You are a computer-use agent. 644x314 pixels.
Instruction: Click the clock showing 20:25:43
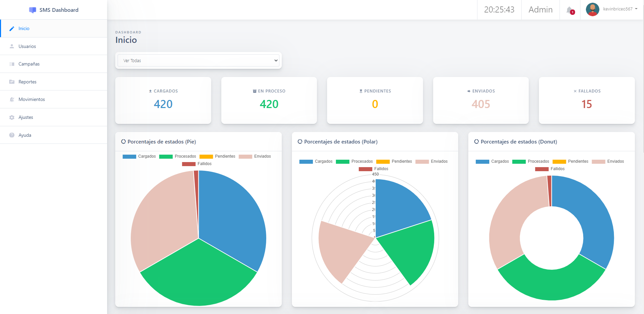(499, 9)
